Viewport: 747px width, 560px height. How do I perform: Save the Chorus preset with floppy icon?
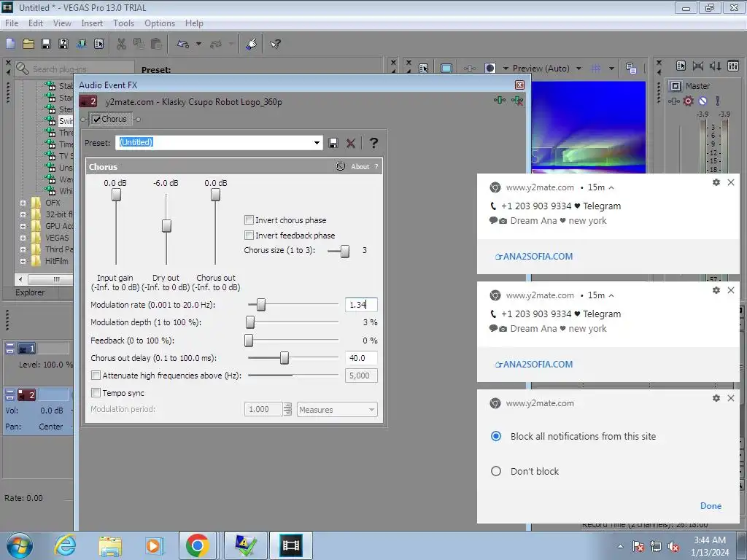[x=333, y=143]
